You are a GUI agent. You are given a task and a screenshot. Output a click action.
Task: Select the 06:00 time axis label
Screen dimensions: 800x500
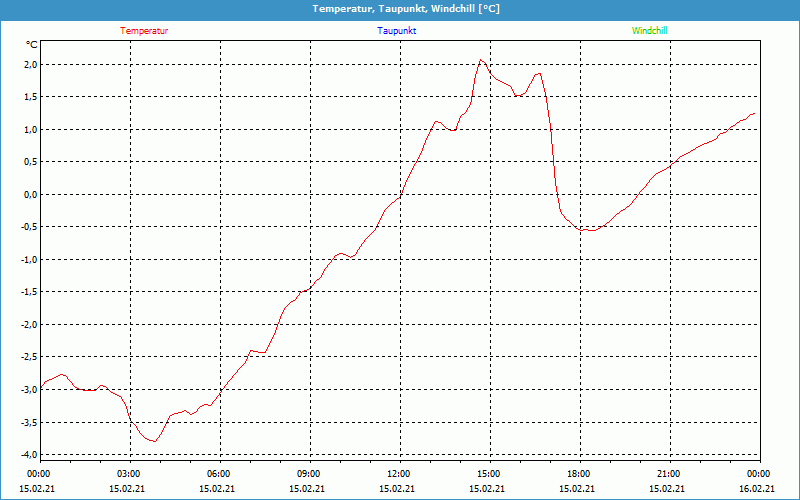(x=219, y=474)
